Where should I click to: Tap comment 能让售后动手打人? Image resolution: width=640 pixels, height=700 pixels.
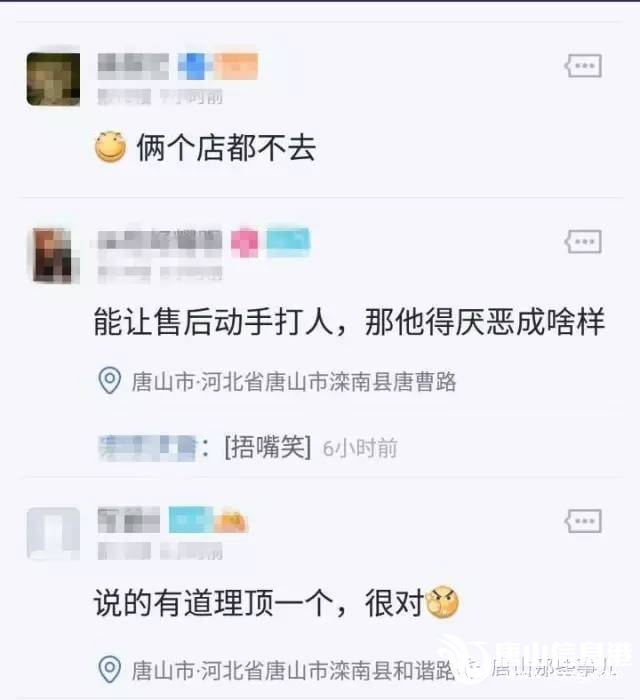[x=349, y=321]
